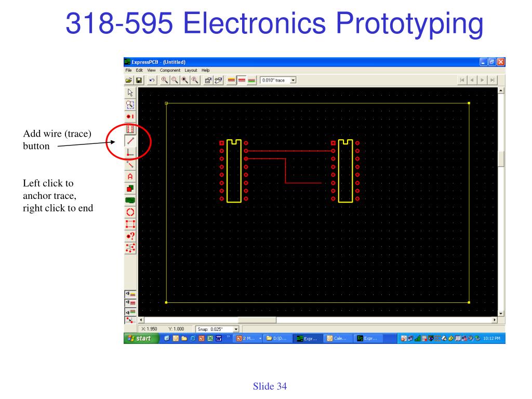
Task: Click the 10:12 PM system clock
Action: (x=491, y=338)
